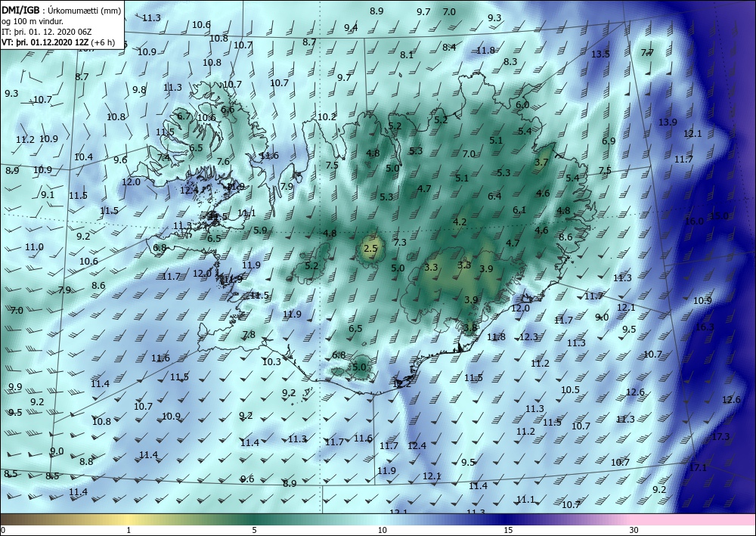Click the map value "16.0"

point(694,222)
